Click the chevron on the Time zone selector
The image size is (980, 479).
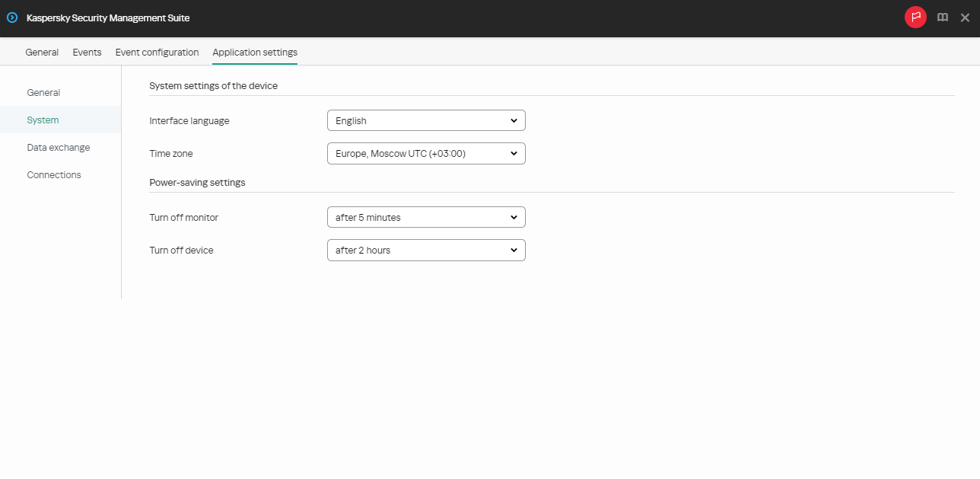(x=514, y=153)
